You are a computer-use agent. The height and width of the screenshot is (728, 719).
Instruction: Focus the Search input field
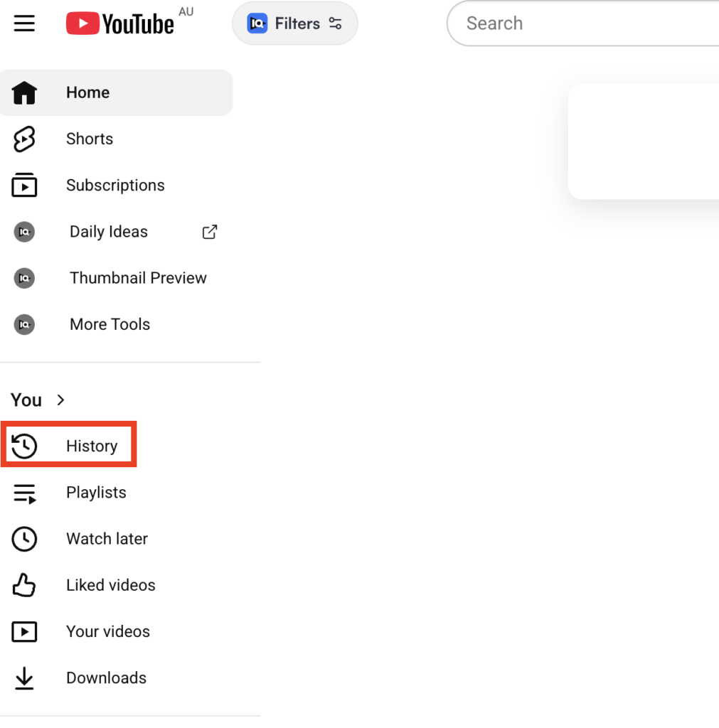[583, 23]
